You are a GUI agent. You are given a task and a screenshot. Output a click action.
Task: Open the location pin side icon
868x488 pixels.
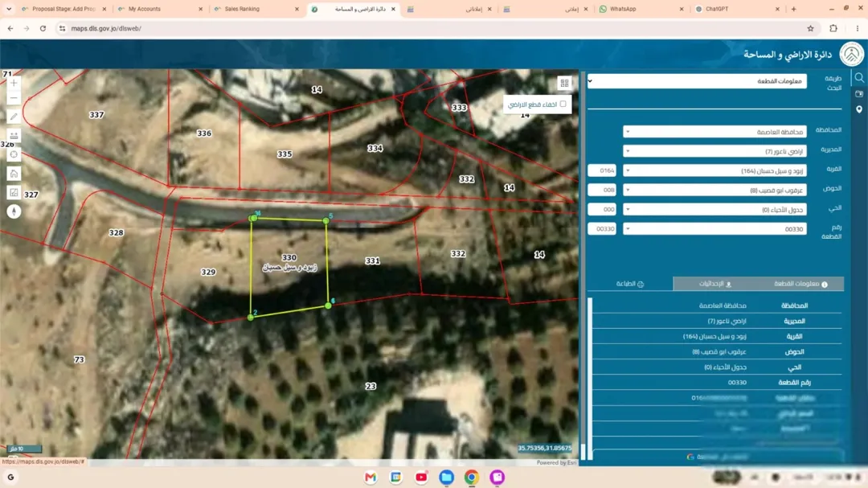(859, 109)
